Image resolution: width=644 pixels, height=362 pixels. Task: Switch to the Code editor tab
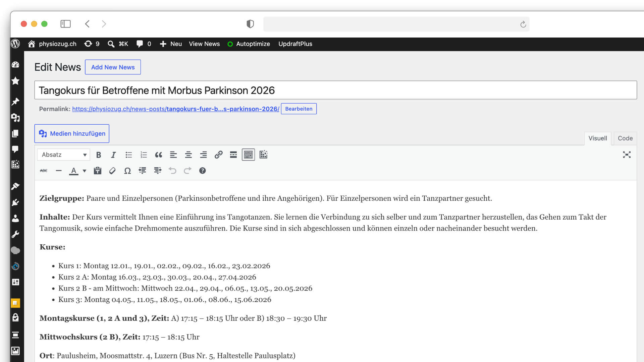tap(625, 138)
